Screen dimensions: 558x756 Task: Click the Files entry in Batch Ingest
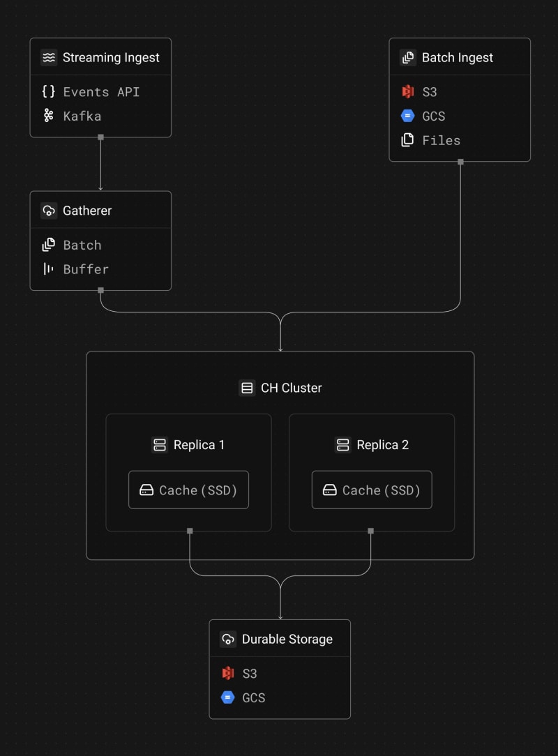(x=441, y=140)
